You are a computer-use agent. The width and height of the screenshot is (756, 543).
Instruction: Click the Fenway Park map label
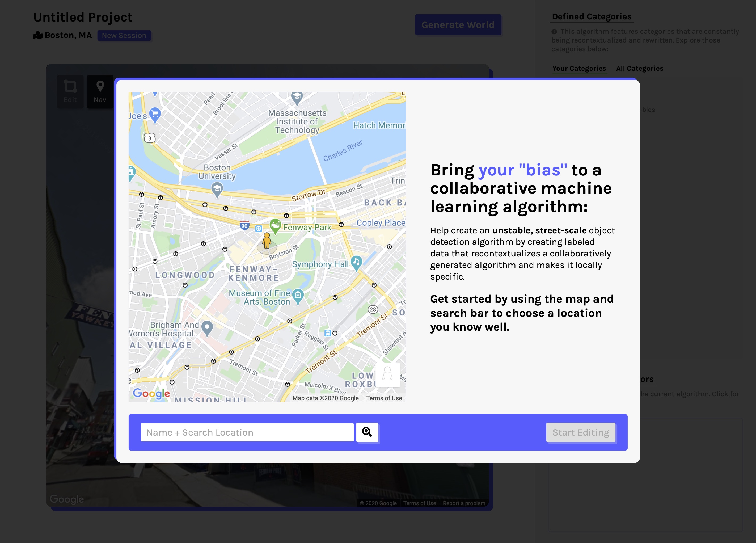click(307, 227)
